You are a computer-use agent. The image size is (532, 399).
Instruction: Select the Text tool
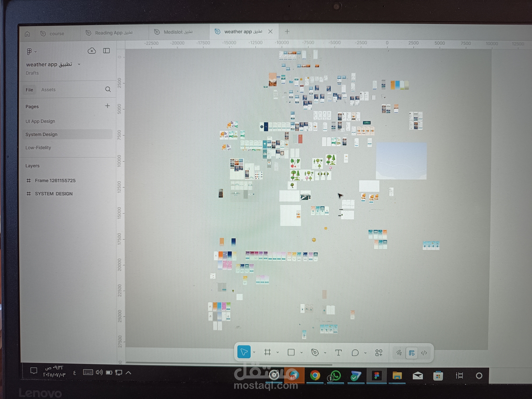[338, 353]
